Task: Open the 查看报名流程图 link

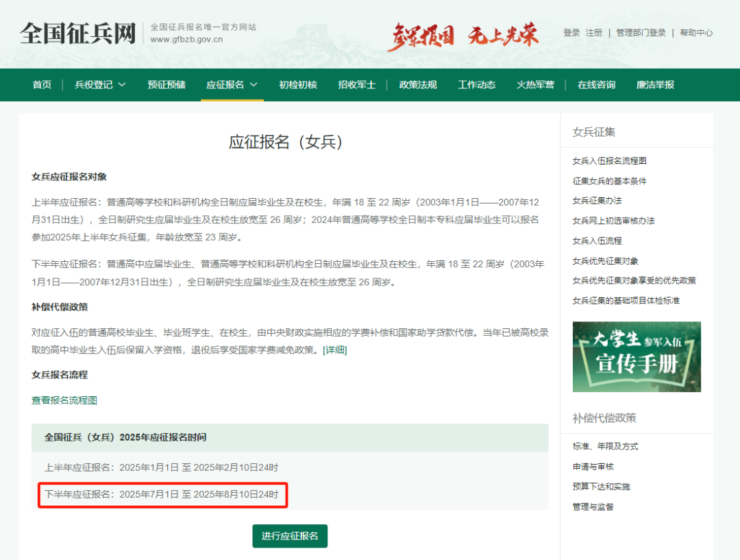Action: pyautogui.click(x=63, y=400)
